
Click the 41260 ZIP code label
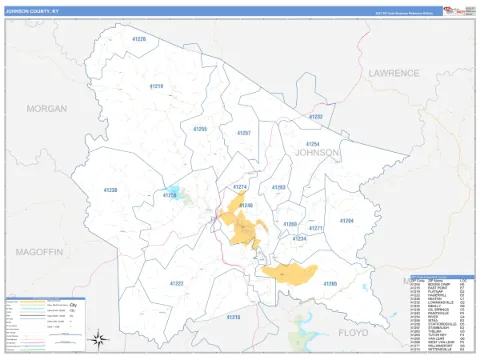click(x=290, y=224)
